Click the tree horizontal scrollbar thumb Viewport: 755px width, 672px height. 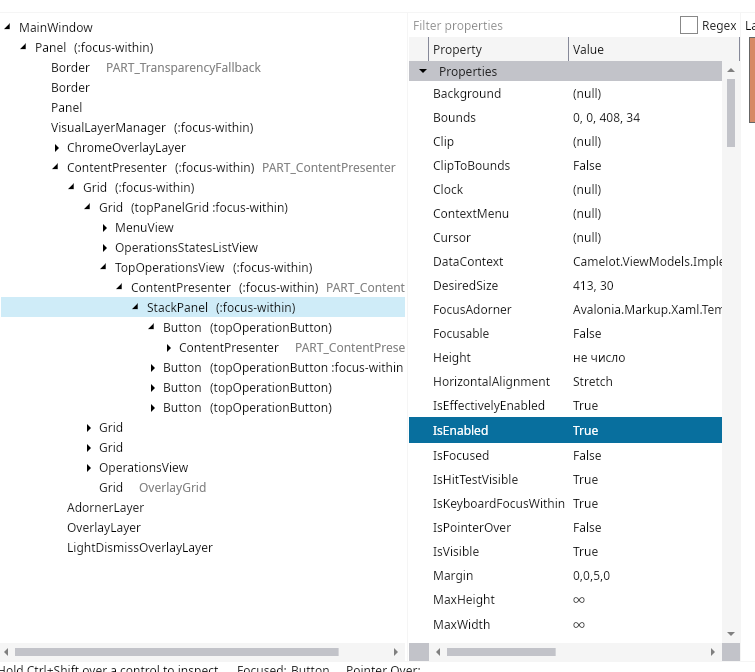(x=176, y=652)
